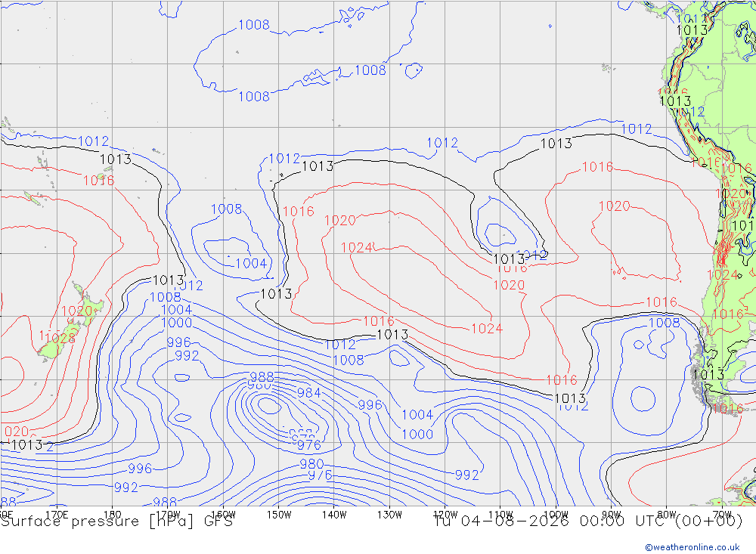756x554 pixels.
Task: Open the ©weatheronline.co.uk credit link
Action: point(692,547)
